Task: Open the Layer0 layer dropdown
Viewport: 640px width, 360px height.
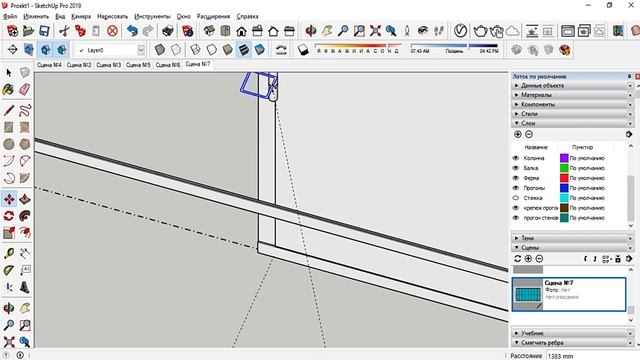Action: click(141, 50)
